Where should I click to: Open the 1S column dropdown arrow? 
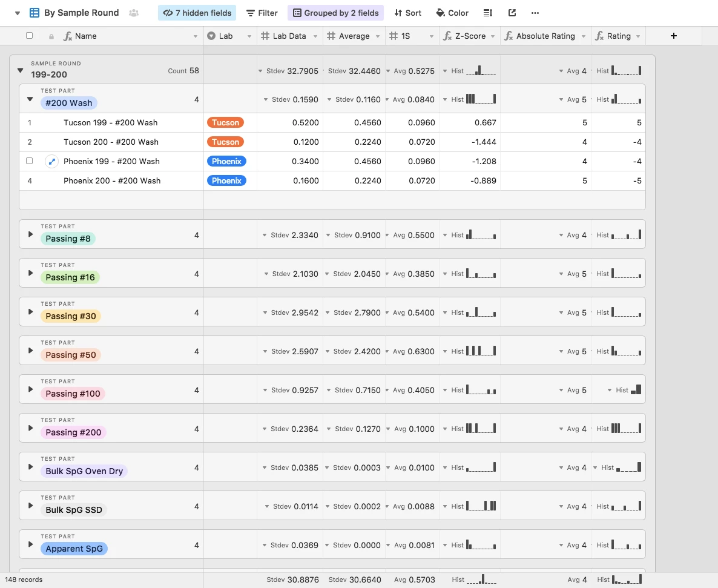[x=432, y=36]
